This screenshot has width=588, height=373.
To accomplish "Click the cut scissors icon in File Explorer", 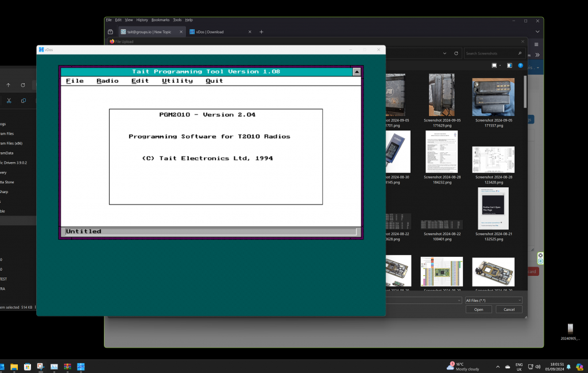I will (9, 101).
